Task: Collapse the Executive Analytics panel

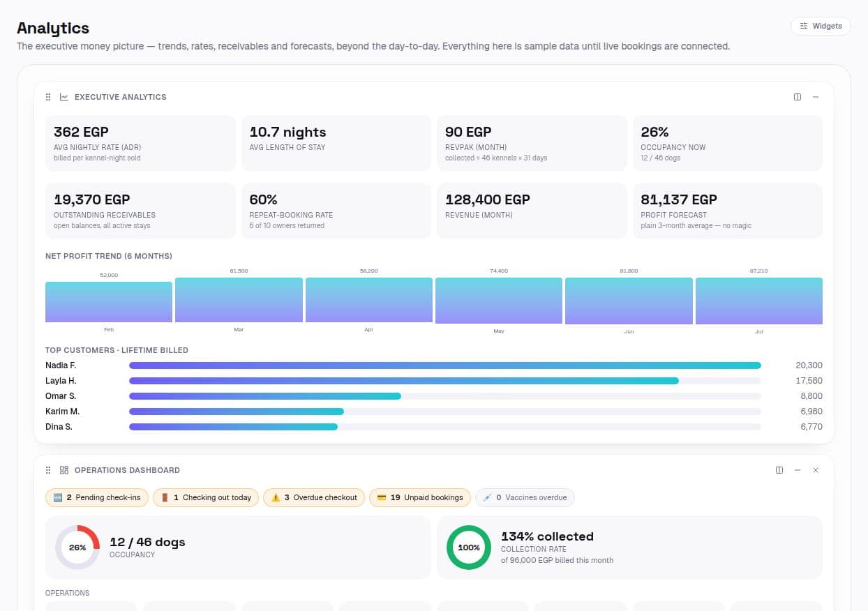Action: coord(816,97)
